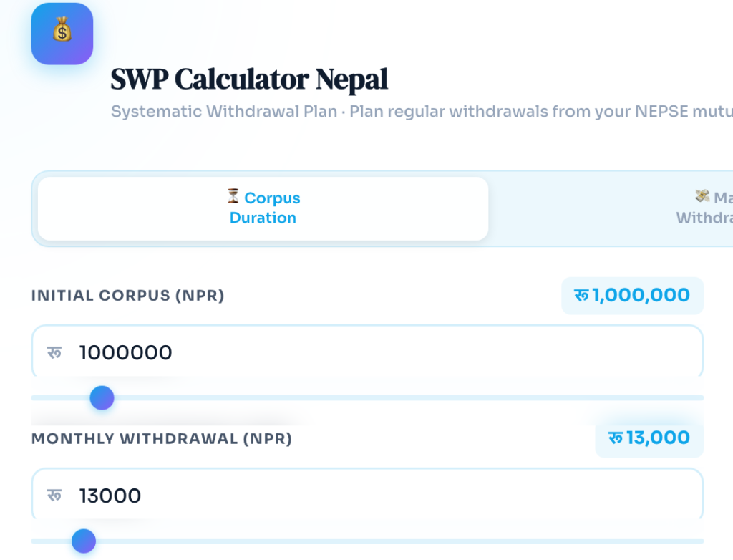Image resolution: width=733 pixels, height=560 pixels.
Task: Focus the Monthly Withdrawal input field
Action: point(367,495)
